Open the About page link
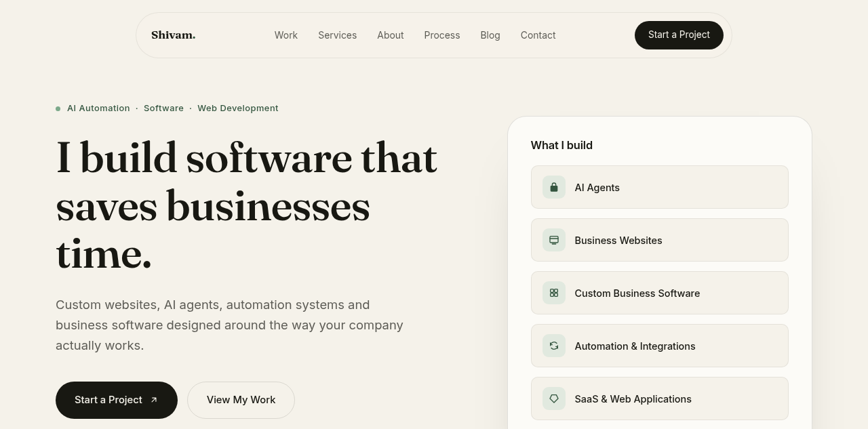The height and width of the screenshot is (429, 868). tap(391, 35)
